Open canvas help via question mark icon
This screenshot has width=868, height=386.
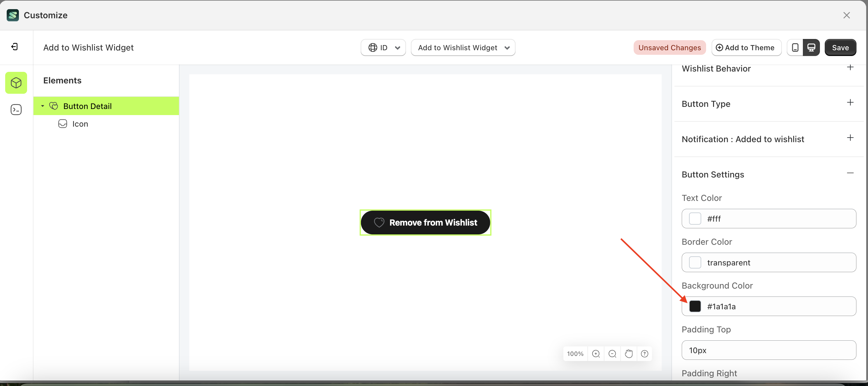[x=645, y=354]
